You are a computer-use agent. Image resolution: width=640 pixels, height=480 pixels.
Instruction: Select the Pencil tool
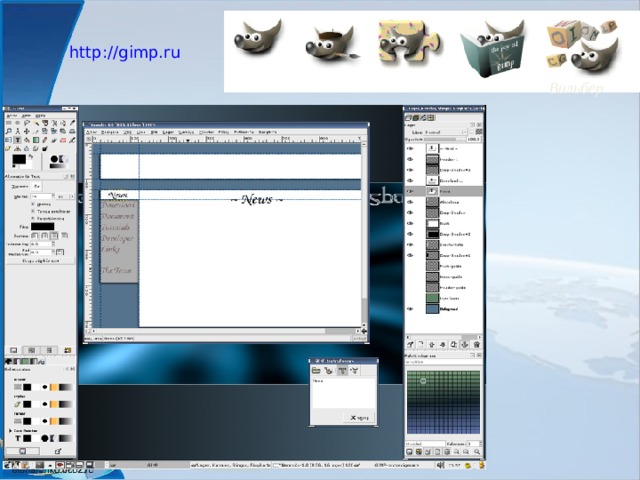point(45,140)
